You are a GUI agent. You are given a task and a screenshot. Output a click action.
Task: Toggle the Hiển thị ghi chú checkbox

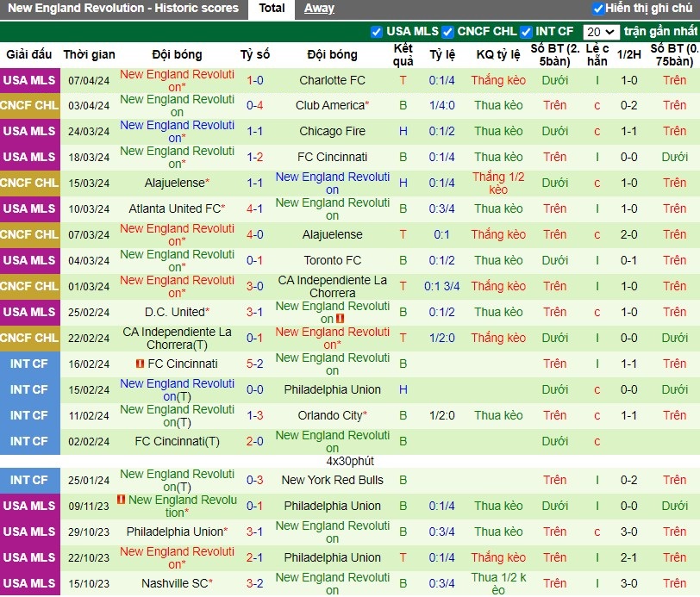(x=597, y=9)
